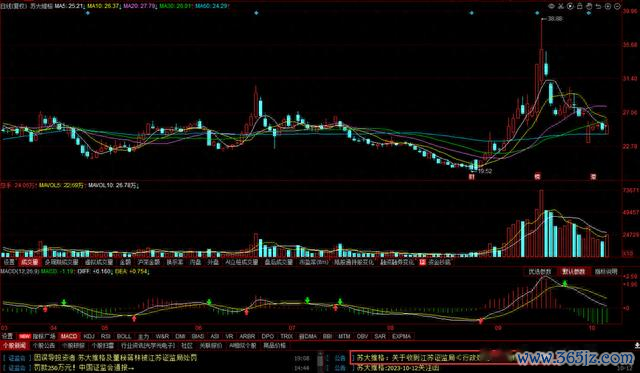Select the BOLL indicator tab
This screenshot has height=373, width=640.
coord(124,336)
